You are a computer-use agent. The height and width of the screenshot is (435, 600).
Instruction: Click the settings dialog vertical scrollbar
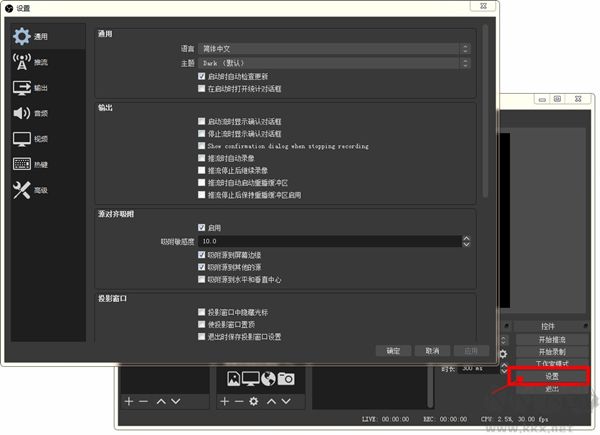(485, 111)
